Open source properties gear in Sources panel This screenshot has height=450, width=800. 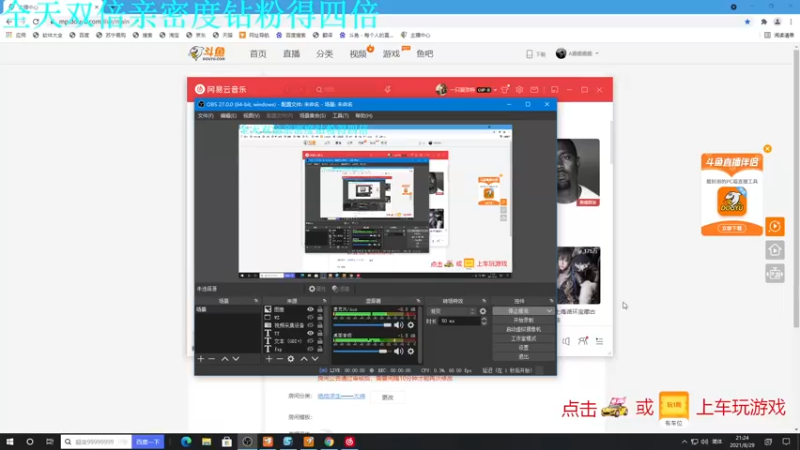pos(291,359)
